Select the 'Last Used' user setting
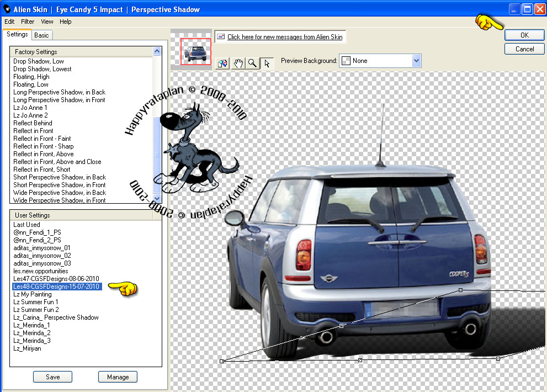 click(x=27, y=225)
